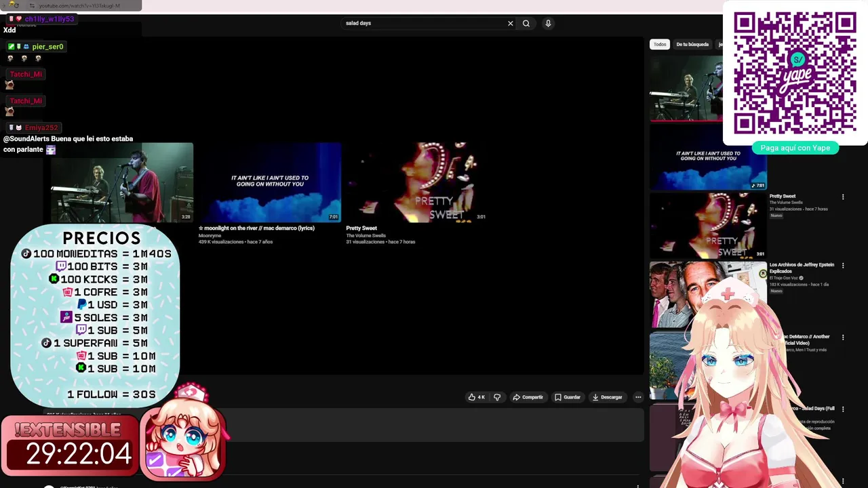Open sidebar concert keyboard-guitar thumbnail

(x=686, y=88)
